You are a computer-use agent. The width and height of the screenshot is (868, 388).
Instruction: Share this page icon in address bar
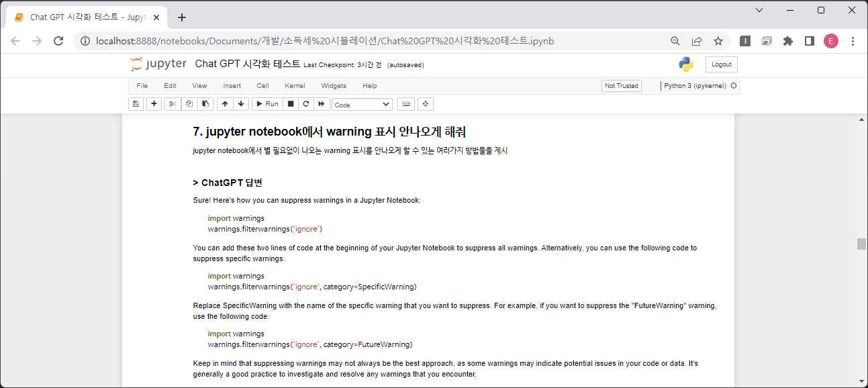click(x=697, y=41)
